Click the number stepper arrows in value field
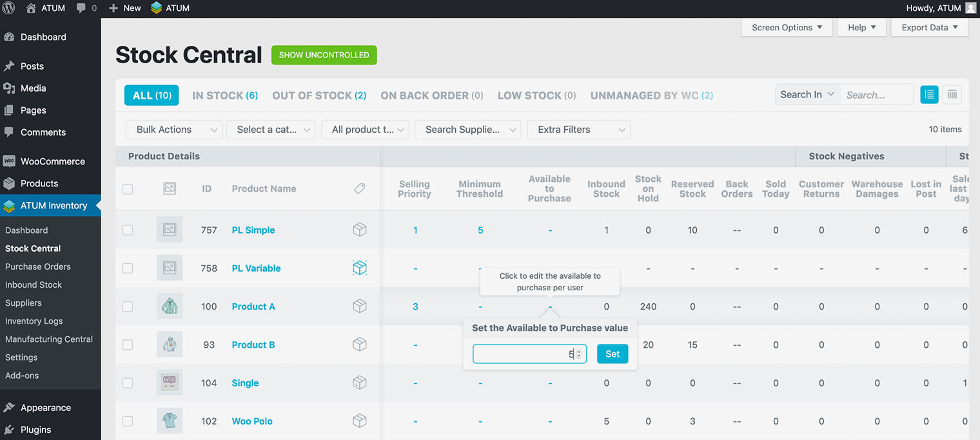 click(578, 354)
